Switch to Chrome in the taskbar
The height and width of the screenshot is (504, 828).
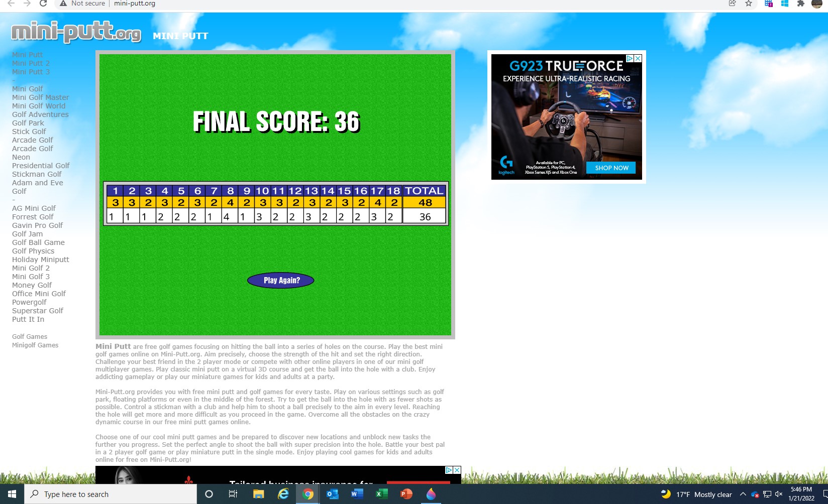308,494
